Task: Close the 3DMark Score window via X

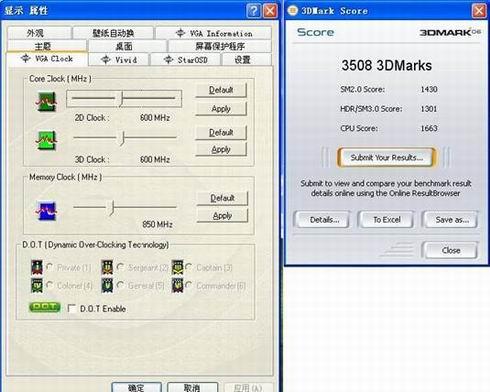Action: [x=479, y=11]
